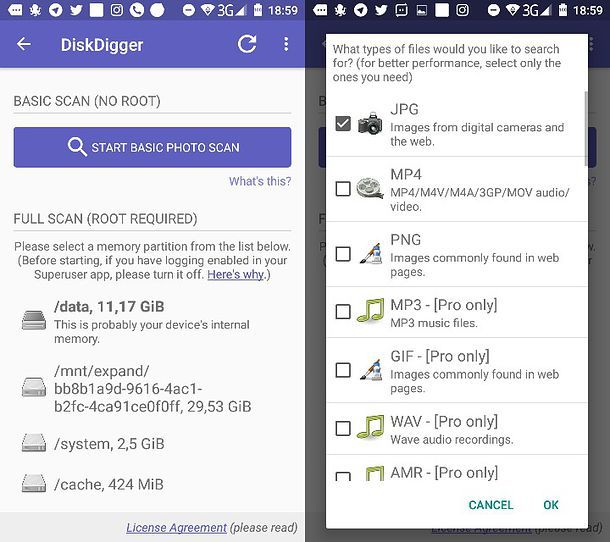Confirm file types with OK
The image size is (610, 542).
tap(550, 505)
